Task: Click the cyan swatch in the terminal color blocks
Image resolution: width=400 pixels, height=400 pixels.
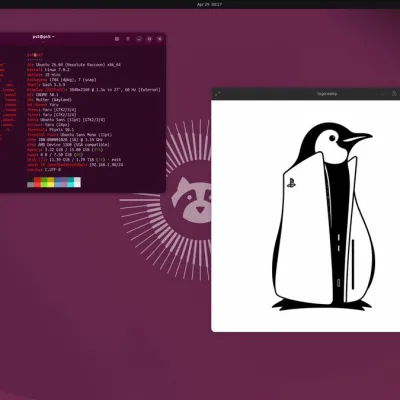Action: click(x=70, y=182)
